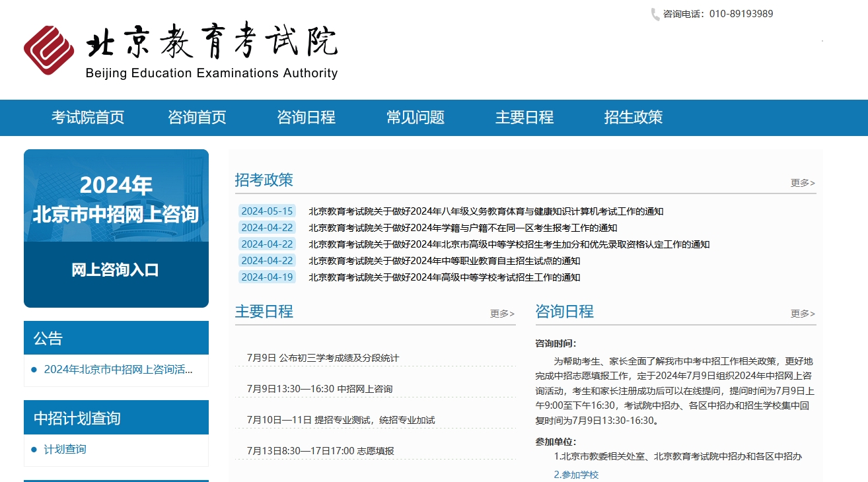Go to 咨询首页 in the navigation bar
The height and width of the screenshot is (482, 868).
point(197,118)
